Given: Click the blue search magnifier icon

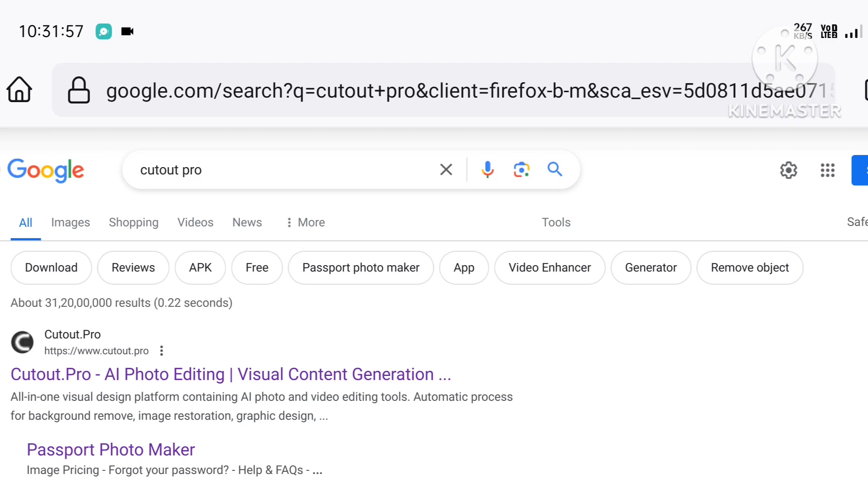Looking at the screenshot, I should (x=555, y=169).
